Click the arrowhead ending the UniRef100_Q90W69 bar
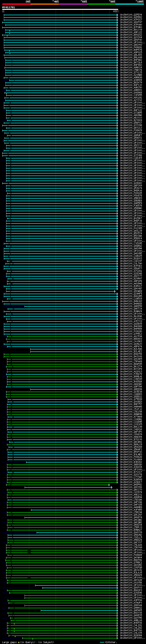 pyautogui.click(x=115, y=291)
